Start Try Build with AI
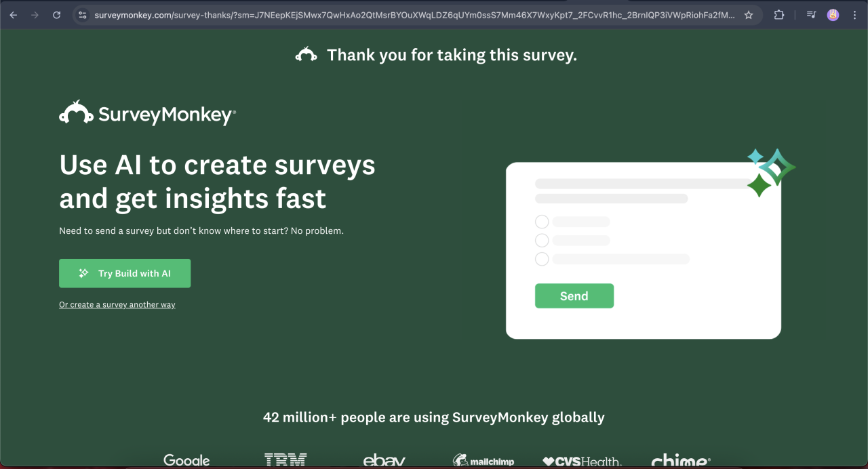Viewport: 868px width, 469px height. coord(125,273)
